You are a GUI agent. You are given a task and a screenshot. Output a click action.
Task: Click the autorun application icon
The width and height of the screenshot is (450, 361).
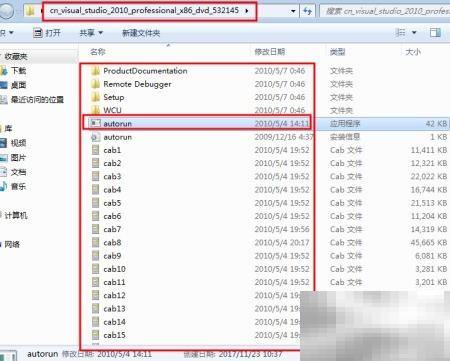click(x=95, y=123)
